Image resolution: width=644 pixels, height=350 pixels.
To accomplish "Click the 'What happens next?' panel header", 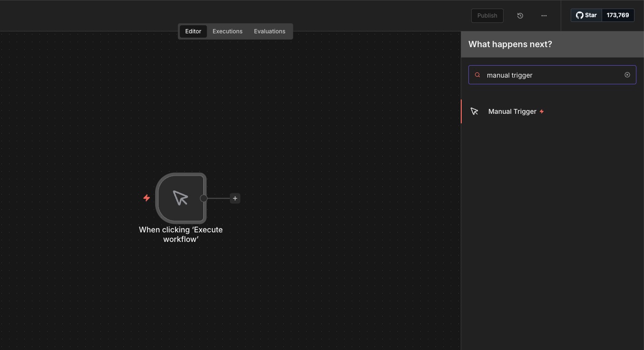I will (510, 44).
